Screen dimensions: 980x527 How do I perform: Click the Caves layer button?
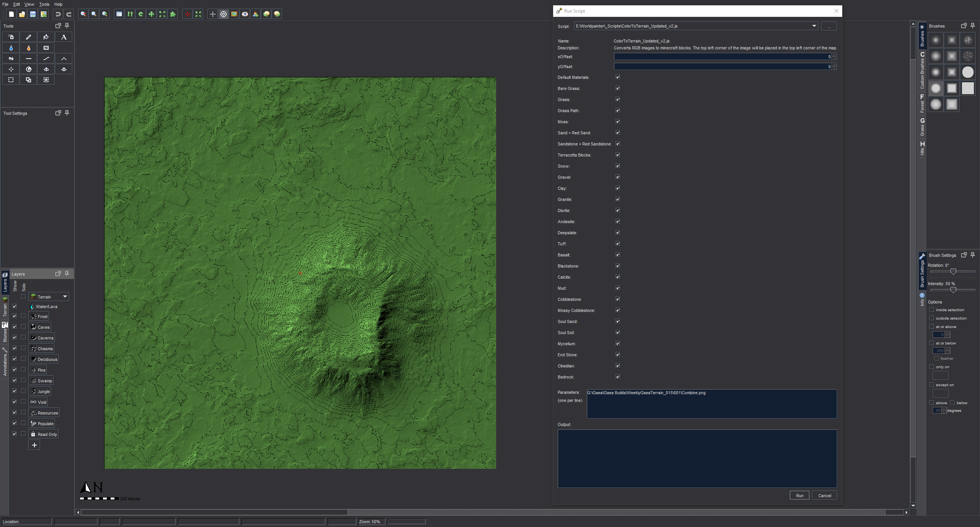click(x=40, y=327)
